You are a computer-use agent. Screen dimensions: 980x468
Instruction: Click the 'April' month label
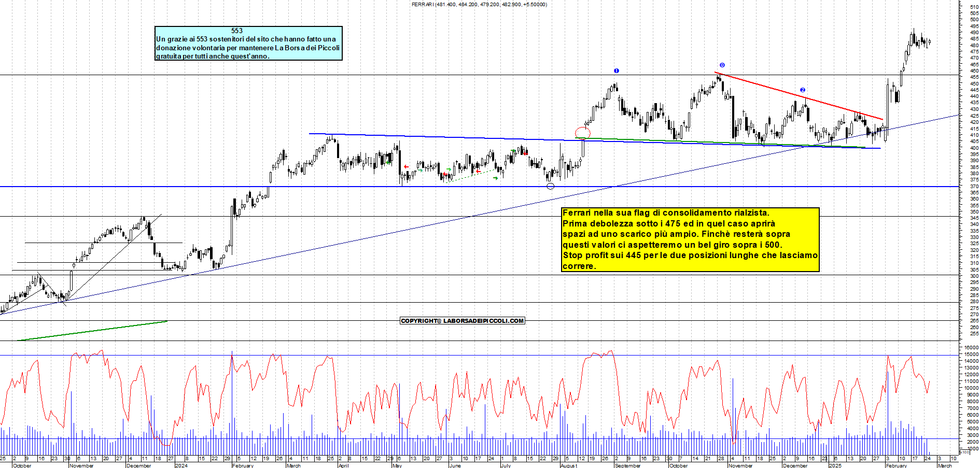pos(343,465)
